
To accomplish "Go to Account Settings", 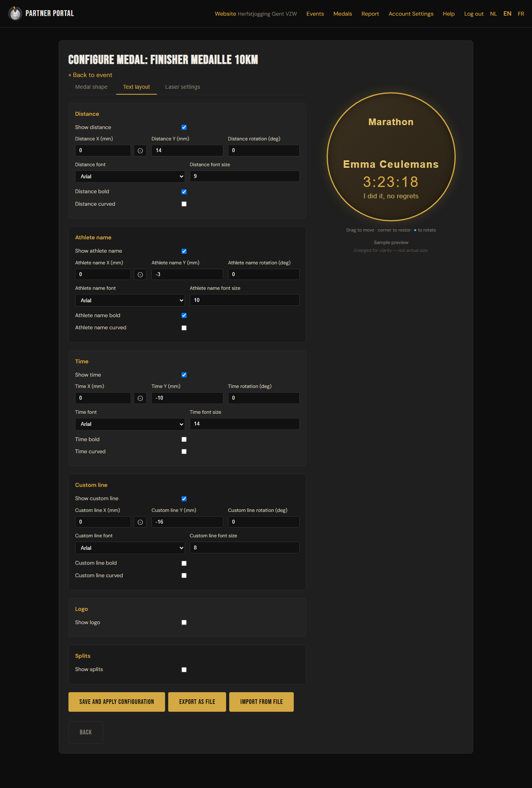I will point(411,14).
